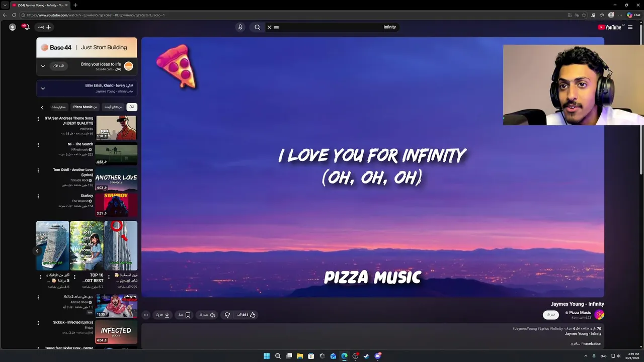
Task: Open options for Ahmed Show video
Action: [38, 297]
